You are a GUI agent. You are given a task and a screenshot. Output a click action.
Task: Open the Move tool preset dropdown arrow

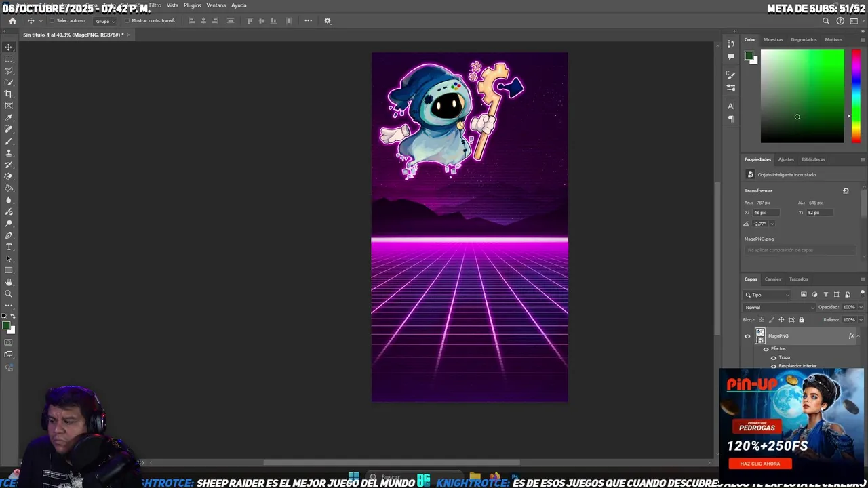click(x=40, y=21)
